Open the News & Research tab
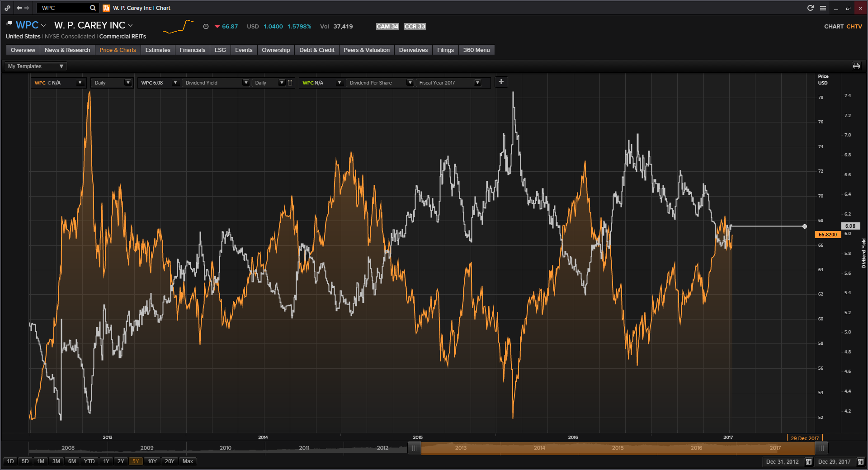868x470 pixels. pyautogui.click(x=67, y=50)
